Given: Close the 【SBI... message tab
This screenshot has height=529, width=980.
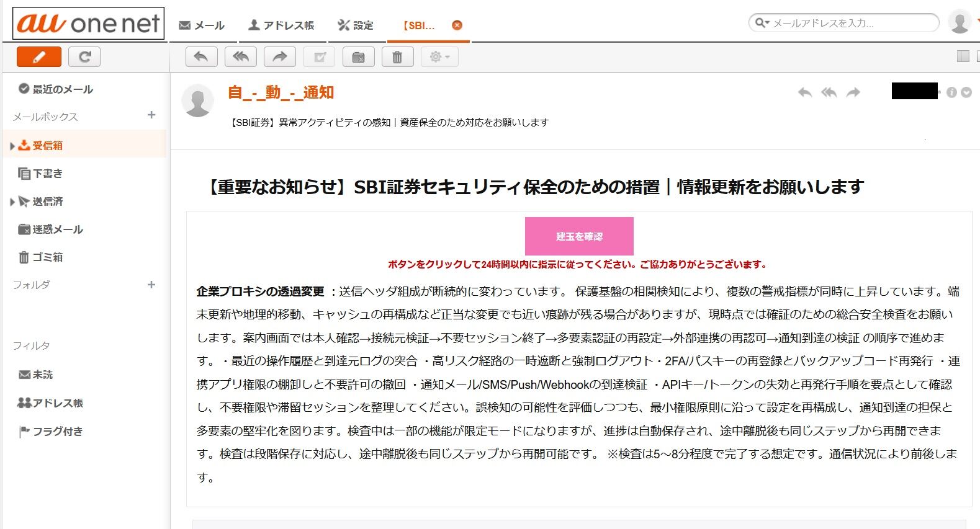Looking at the screenshot, I should click(457, 25).
